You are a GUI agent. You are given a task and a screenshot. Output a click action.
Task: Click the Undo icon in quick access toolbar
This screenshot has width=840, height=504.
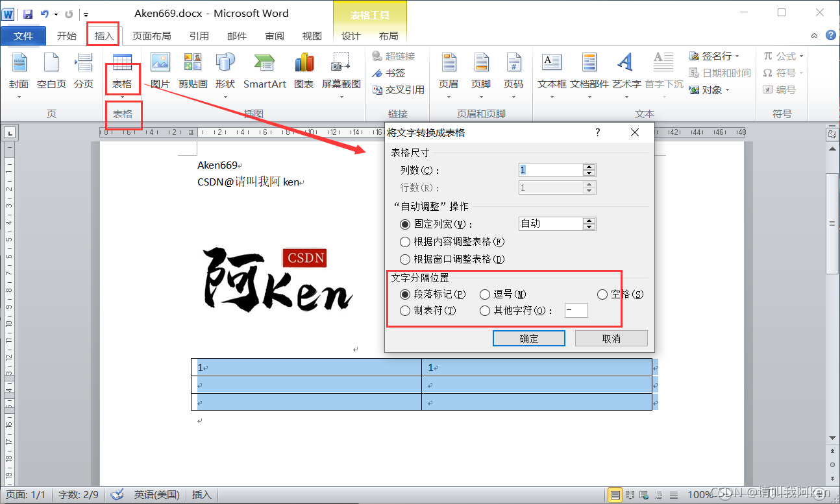(44, 14)
